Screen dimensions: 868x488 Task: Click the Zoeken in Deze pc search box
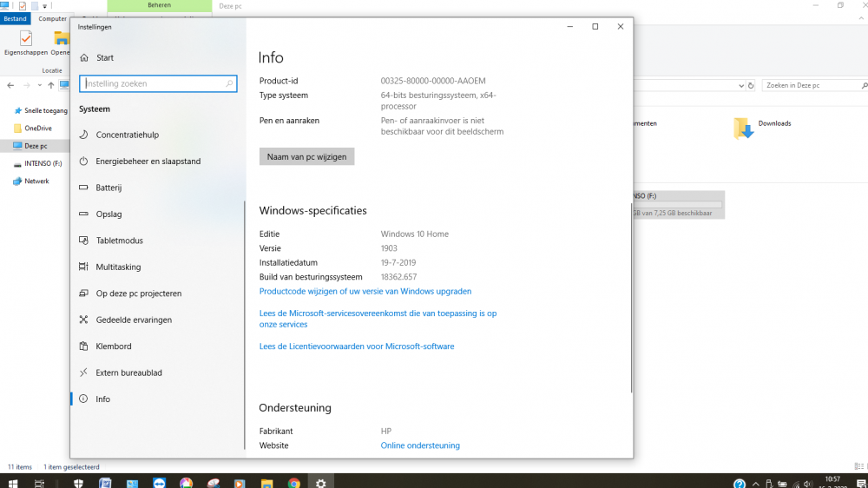tap(814, 85)
